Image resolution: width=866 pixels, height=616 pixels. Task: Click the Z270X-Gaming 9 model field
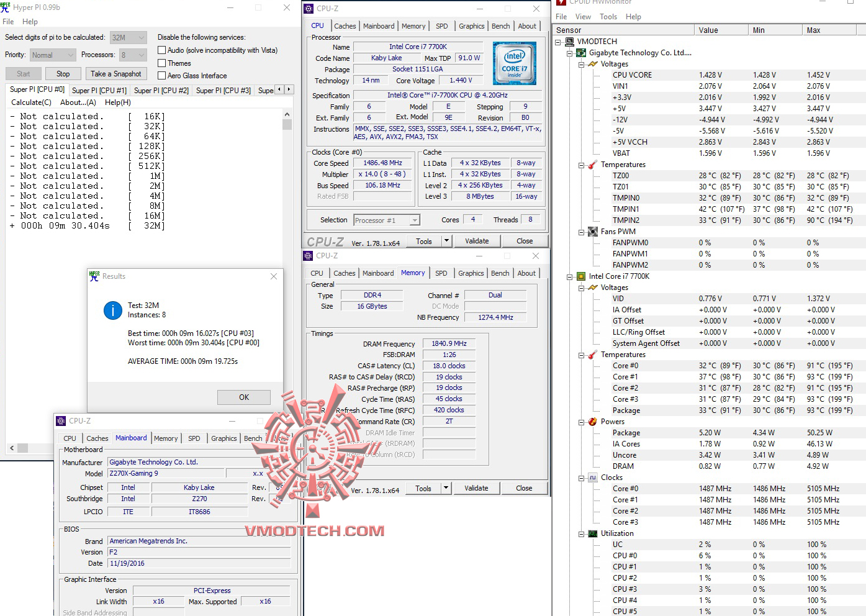pyautogui.click(x=166, y=473)
